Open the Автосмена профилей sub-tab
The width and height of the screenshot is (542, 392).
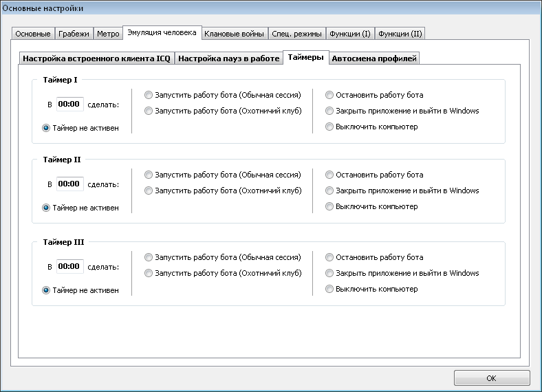click(x=374, y=58)
